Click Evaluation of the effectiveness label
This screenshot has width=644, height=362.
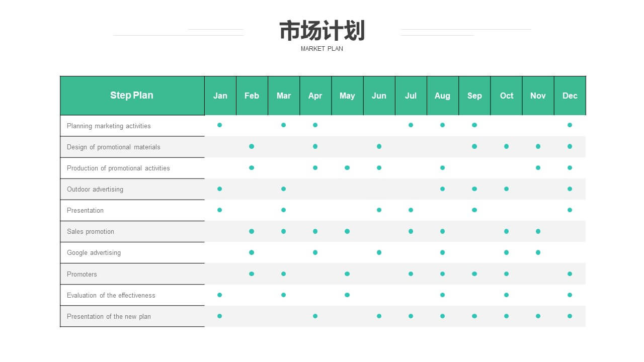111,295
